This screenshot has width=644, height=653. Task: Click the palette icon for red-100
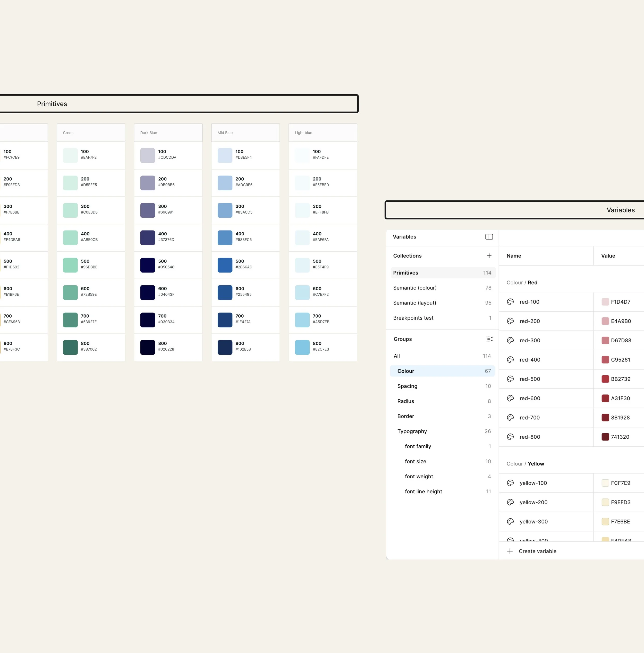tap(510, 302)
